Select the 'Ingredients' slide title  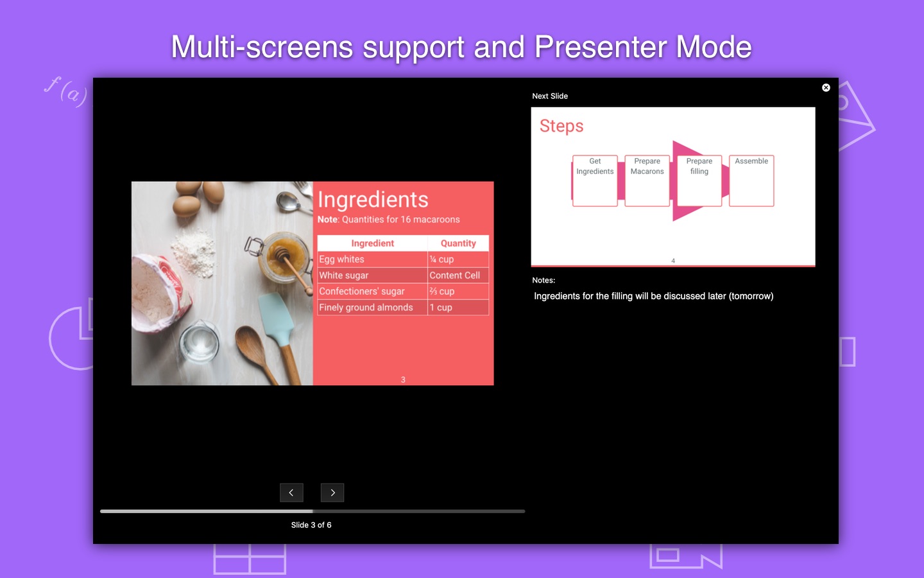tap(373, 200)
